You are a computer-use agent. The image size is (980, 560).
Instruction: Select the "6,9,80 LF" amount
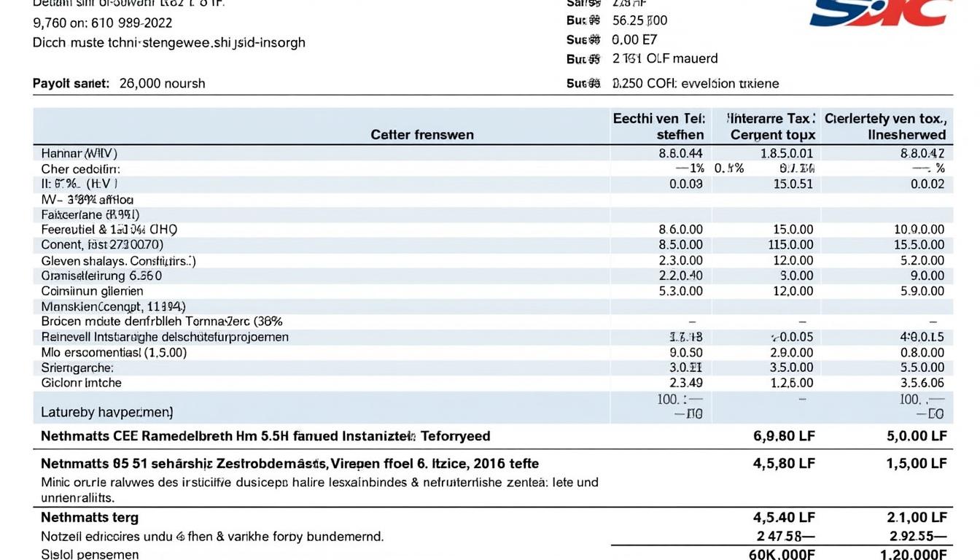pos(784,435)
